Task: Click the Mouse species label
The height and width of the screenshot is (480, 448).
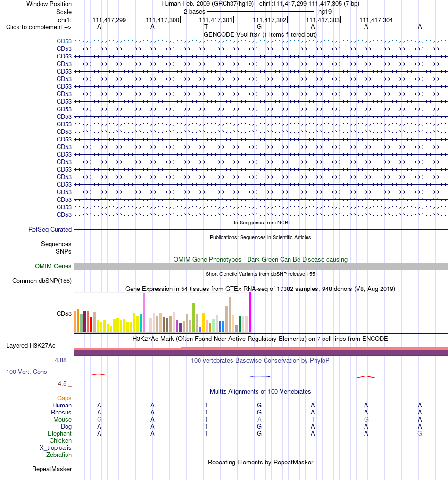Action: point(62,419)
